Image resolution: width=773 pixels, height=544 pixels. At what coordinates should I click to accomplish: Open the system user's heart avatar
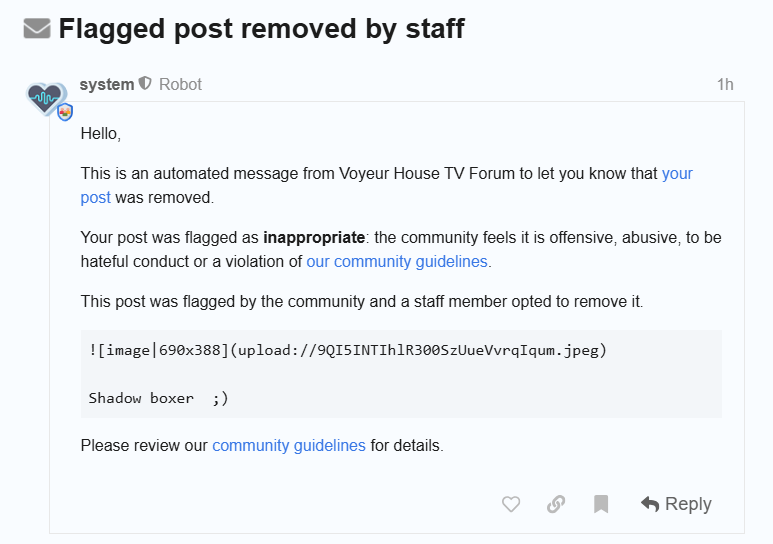pos(45,98)
